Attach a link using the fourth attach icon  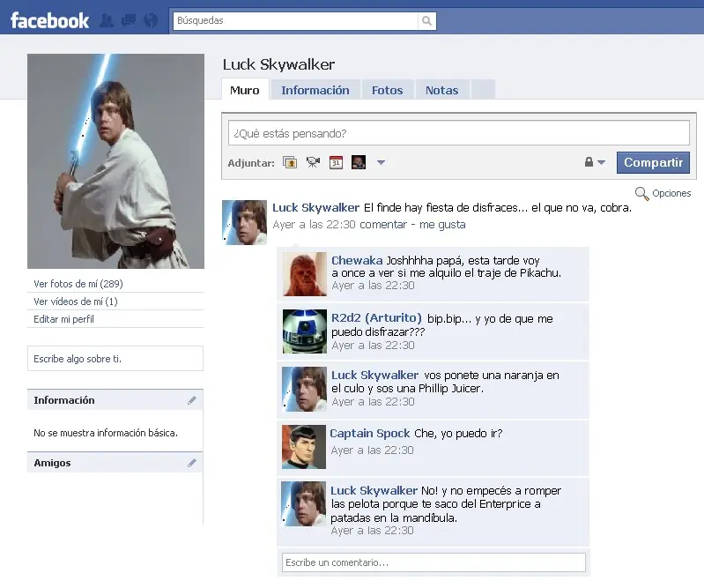(359, 162)
